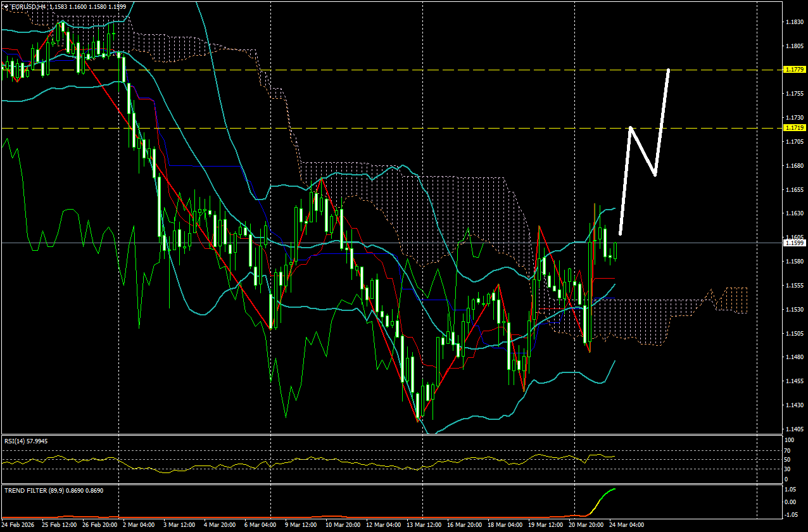This screenshot has height=532, width=808.
Task: Click the 1.1530 value on price scale
Action: [x=794, y=309]
